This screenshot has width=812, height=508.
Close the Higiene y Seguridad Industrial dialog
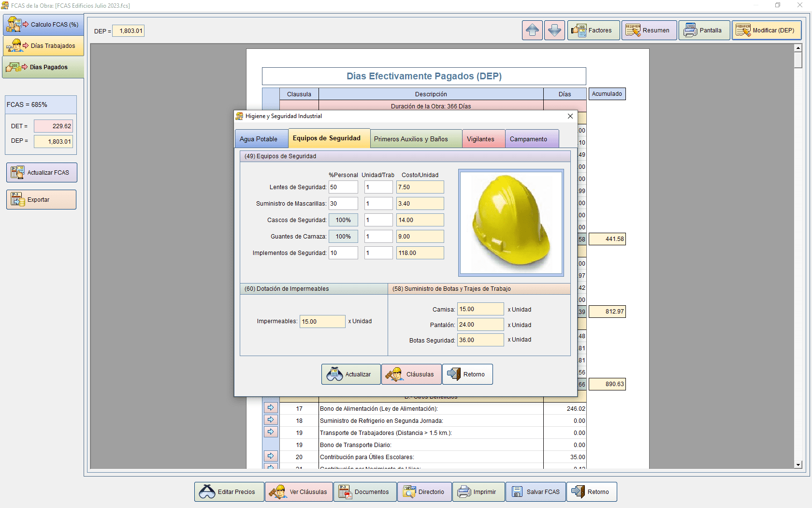click(x=570, y=116)
